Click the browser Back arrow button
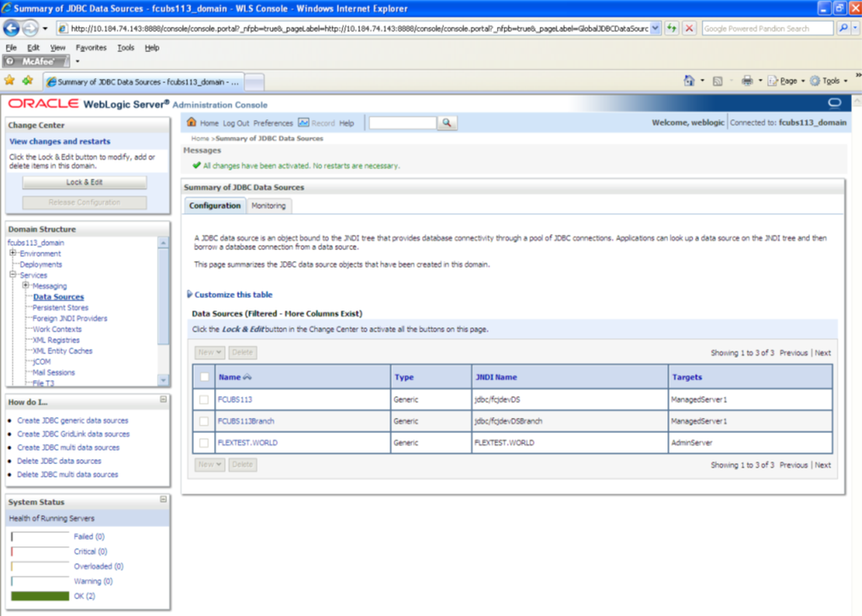This screenshot has height=616, width=862. pos(12,28)
